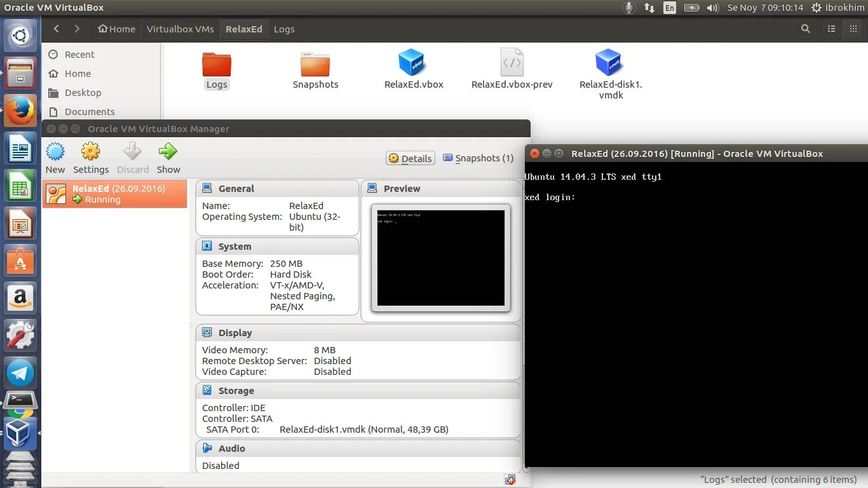Go forward in Files navigation
Image resolution: width=868 pixels, height=488 pixels.
(77, 29)
